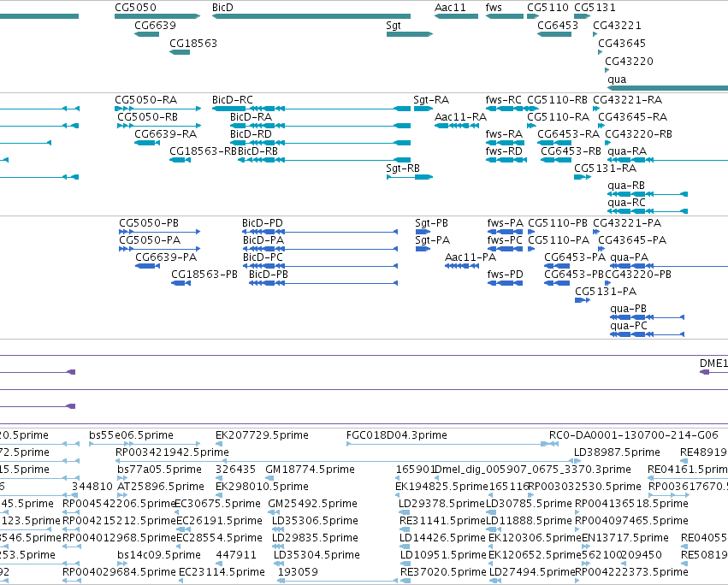Click the qua-RC transcript label
The image size is (728, 585).
tap(626, 203)
